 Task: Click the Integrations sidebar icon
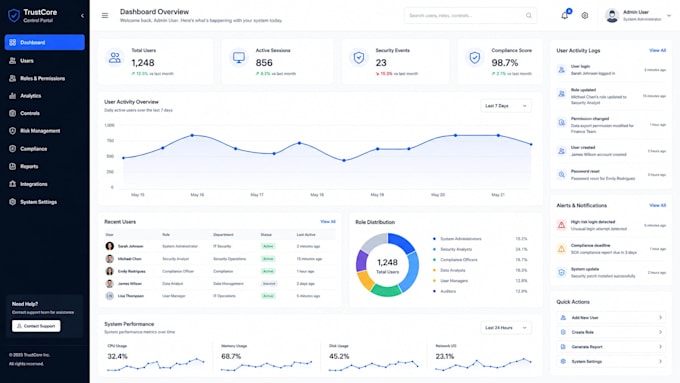(x=13, y=184)
